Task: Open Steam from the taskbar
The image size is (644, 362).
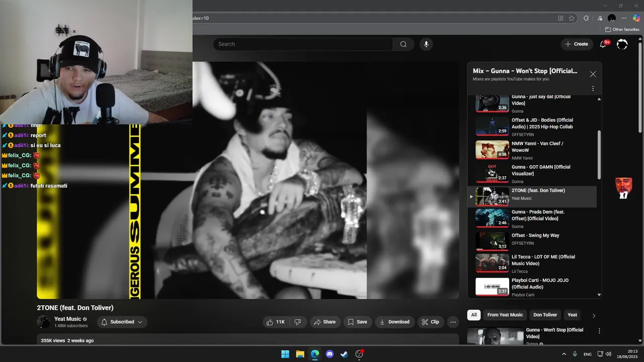Action: (344, 354)
